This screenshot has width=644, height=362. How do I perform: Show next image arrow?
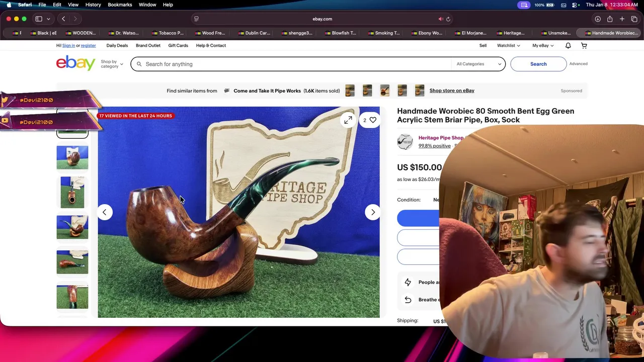[373, 212]
